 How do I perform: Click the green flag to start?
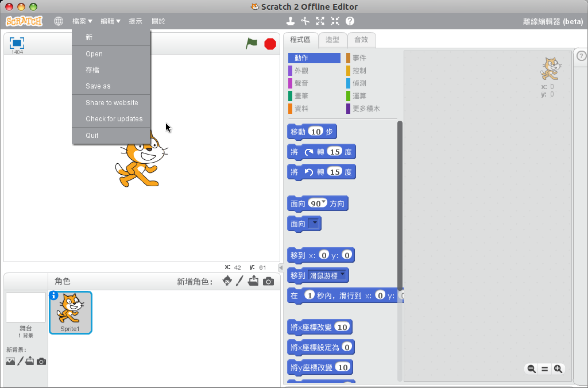(252, 44)
